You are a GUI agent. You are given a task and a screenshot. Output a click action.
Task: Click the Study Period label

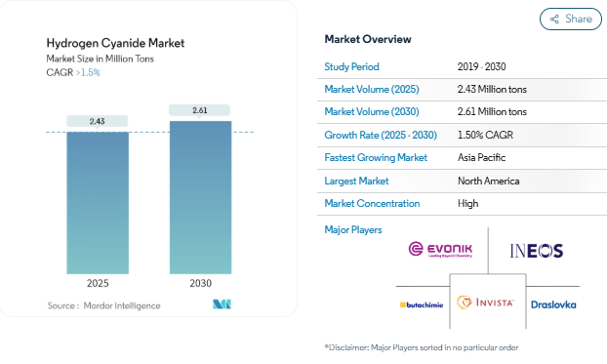[x=351, y=66]
